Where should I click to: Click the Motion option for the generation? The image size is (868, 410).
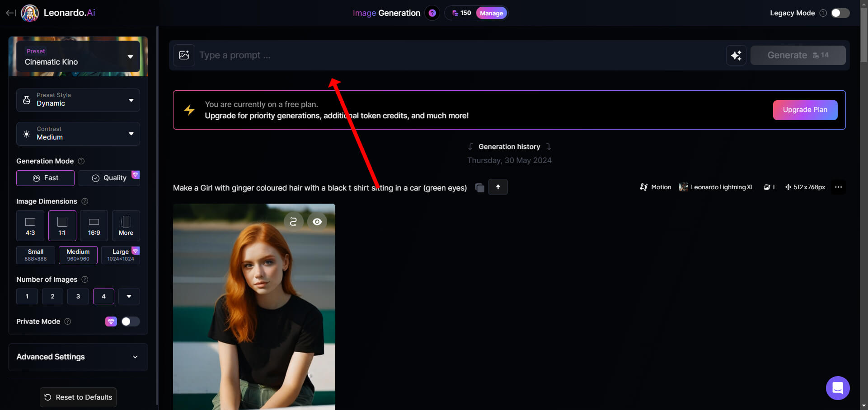point(656,187)
